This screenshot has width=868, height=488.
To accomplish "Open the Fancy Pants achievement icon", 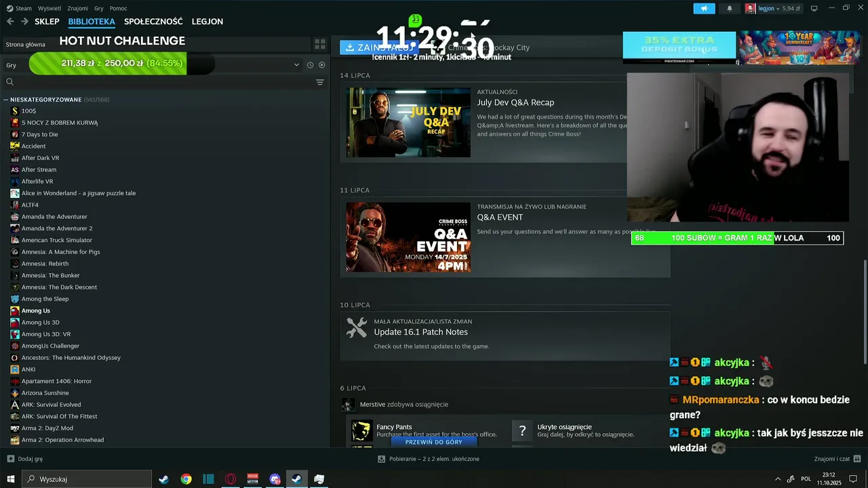I will coord(361,430).
